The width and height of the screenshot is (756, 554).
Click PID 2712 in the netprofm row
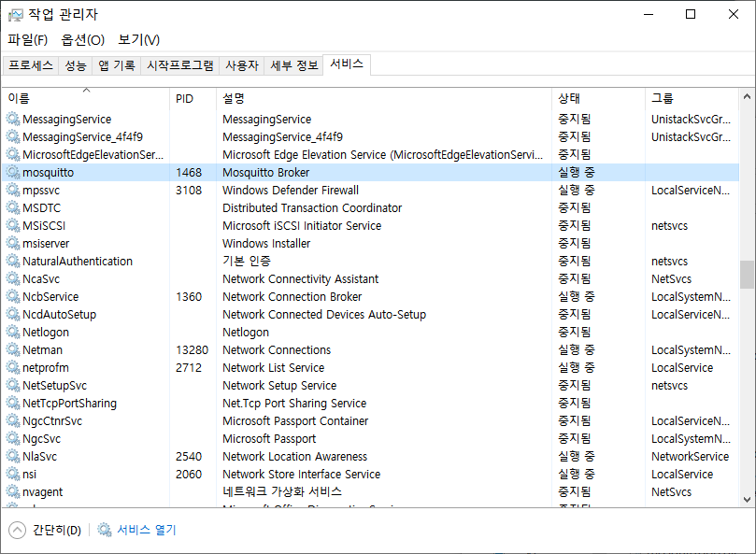pos(189,367)
